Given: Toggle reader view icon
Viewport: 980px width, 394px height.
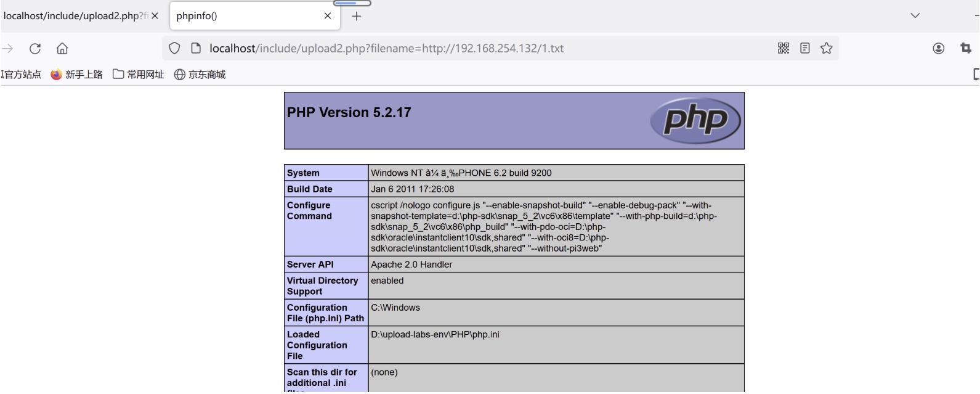Looking at the screenshot, I should pyautogui.click(x=805, y=48).
